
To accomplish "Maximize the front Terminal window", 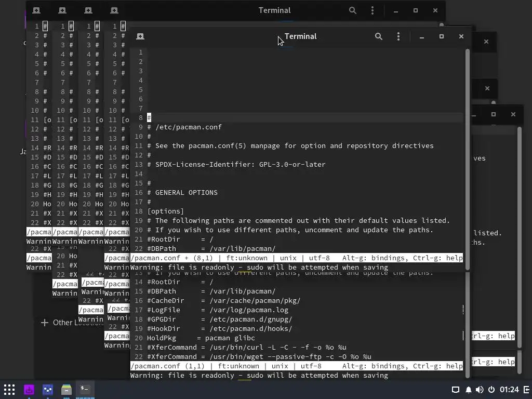I will pos(442,36).
